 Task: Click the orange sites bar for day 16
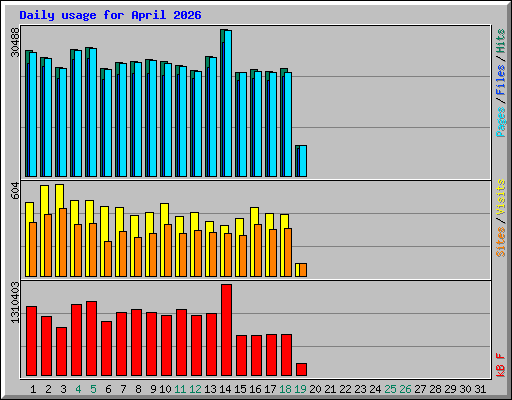[258, 250]
